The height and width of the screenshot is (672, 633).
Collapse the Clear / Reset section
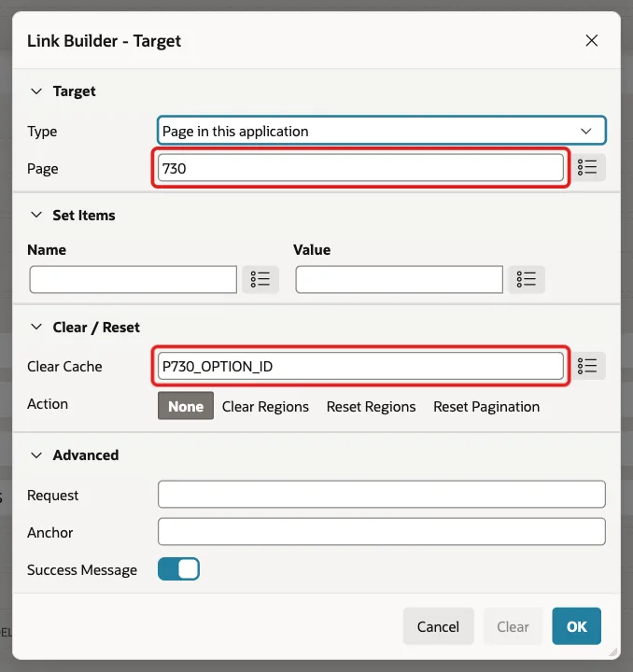coord(36,327)
